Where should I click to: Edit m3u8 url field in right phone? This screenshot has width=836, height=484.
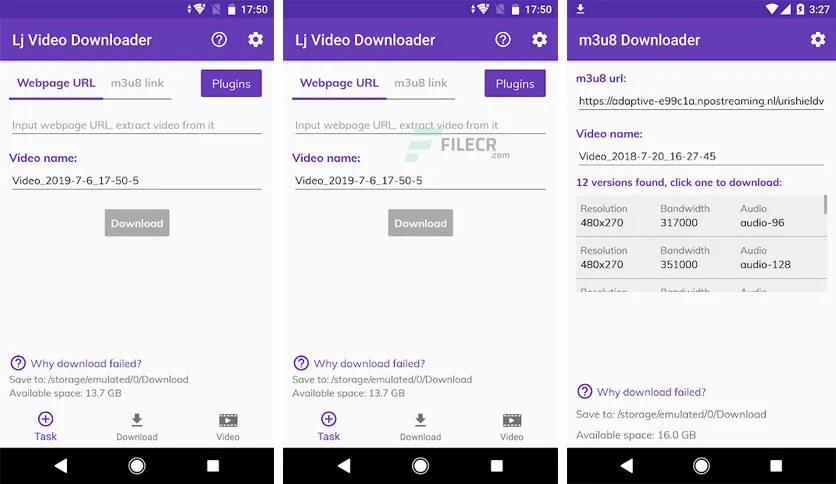pyautogui.click(x=701, y=101)
